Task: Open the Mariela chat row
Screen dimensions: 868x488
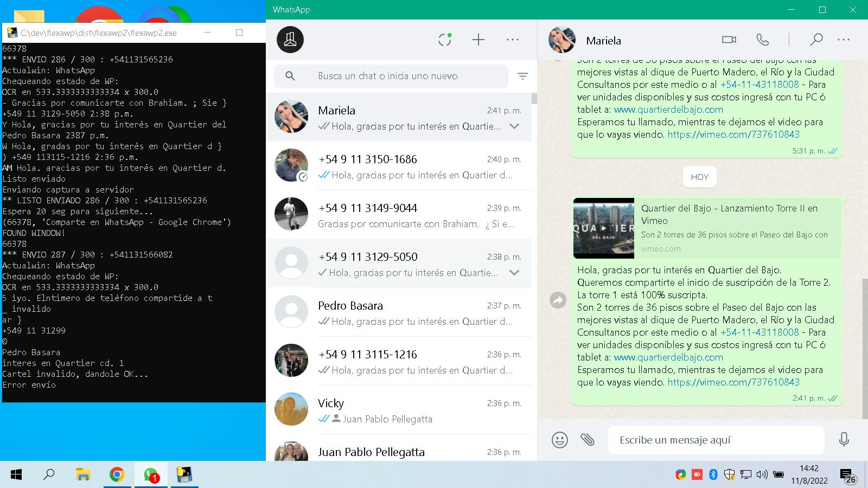Action: [x=399, y=117]
